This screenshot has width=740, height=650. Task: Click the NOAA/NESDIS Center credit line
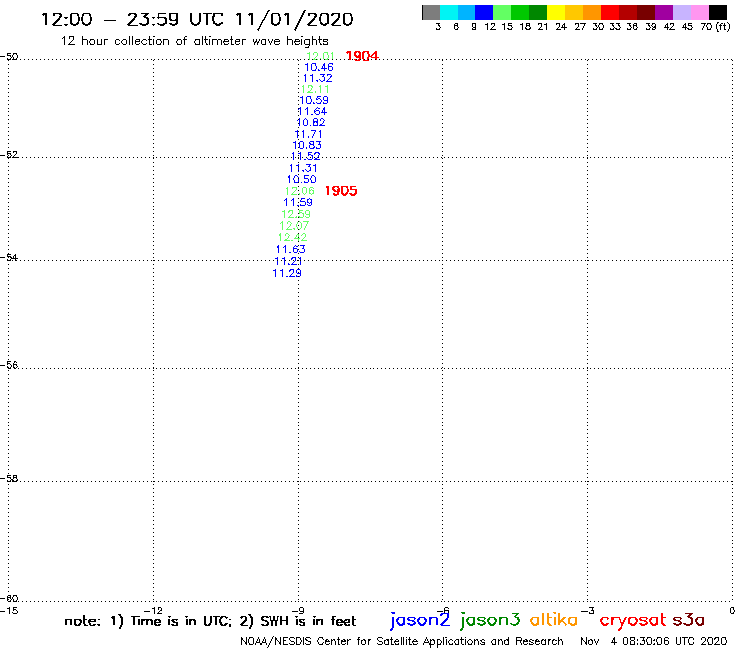click(402, 641)
